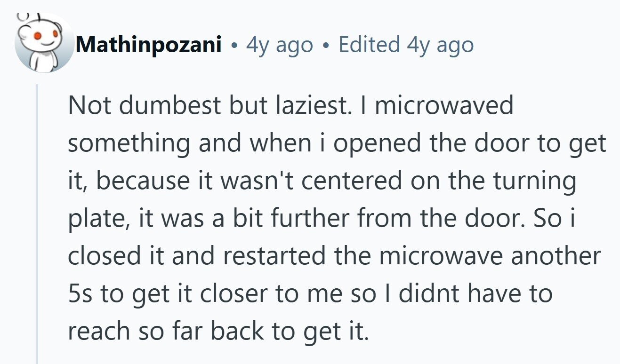Image resolution: width=620 pixels, height=364 pixels.
Task: Click the word "something" starting the second line
Action: coord(129,143)
